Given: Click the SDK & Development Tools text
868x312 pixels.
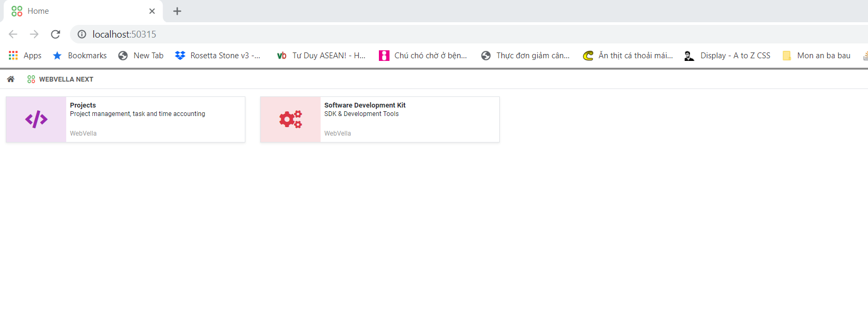Looking at the screenshot, I should [x=361, y=114].
